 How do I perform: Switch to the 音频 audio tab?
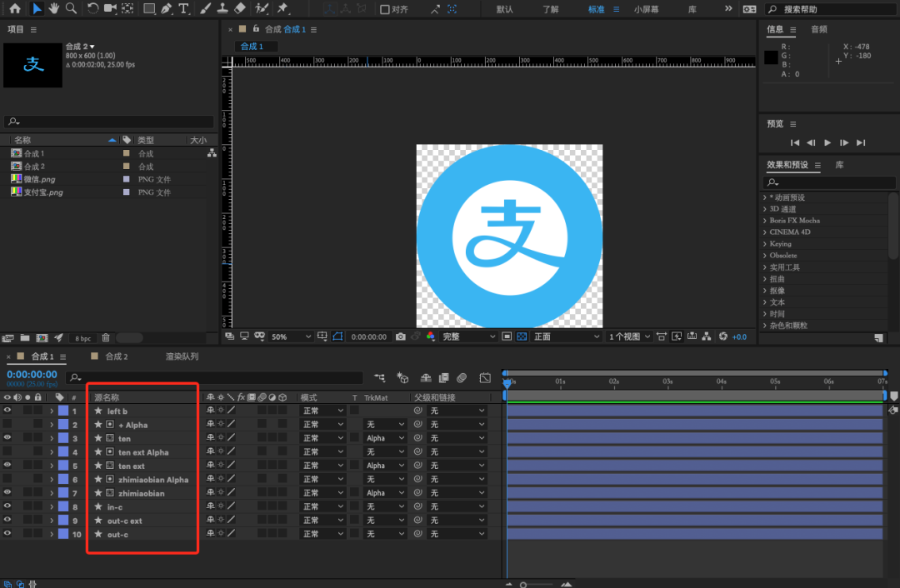pos(819,29)
